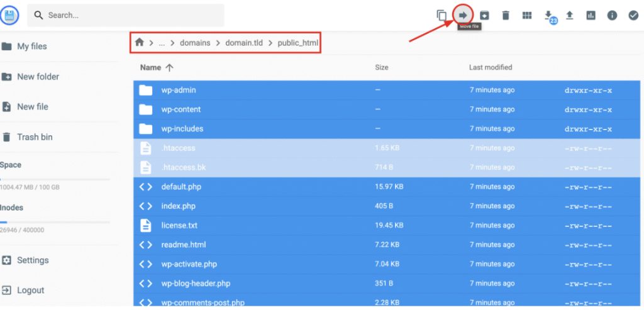Click the Move file arrow icon
The height and width of the screenshot is (310, 644).
(x=464, y=15)
